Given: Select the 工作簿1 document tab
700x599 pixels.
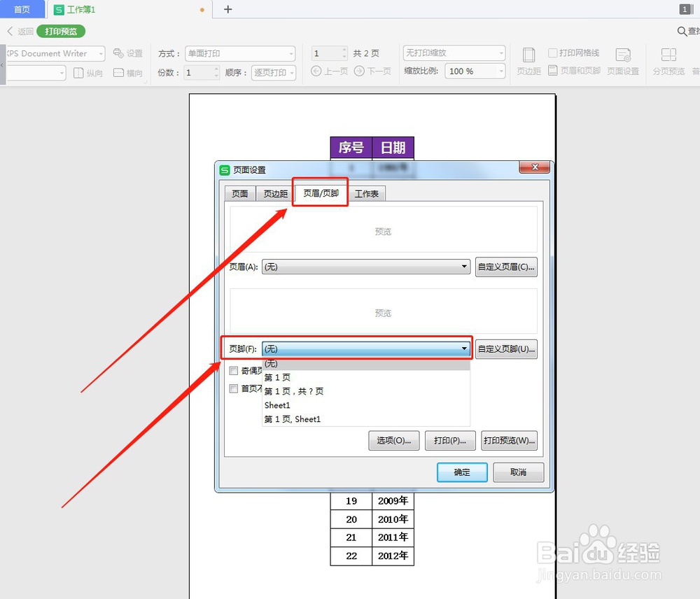Looking at the screenshot, I should 129,9.
